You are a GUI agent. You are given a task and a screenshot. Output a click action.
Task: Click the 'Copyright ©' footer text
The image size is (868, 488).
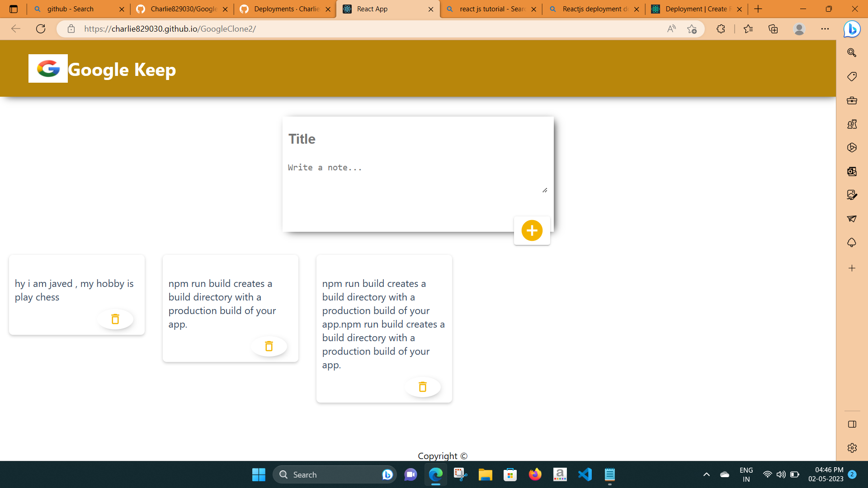[443, 455]
